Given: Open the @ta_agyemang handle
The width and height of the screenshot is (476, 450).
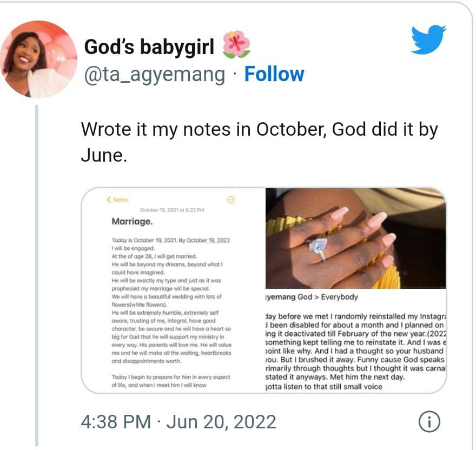Looking at the screenshot, I should coord(155,74).
